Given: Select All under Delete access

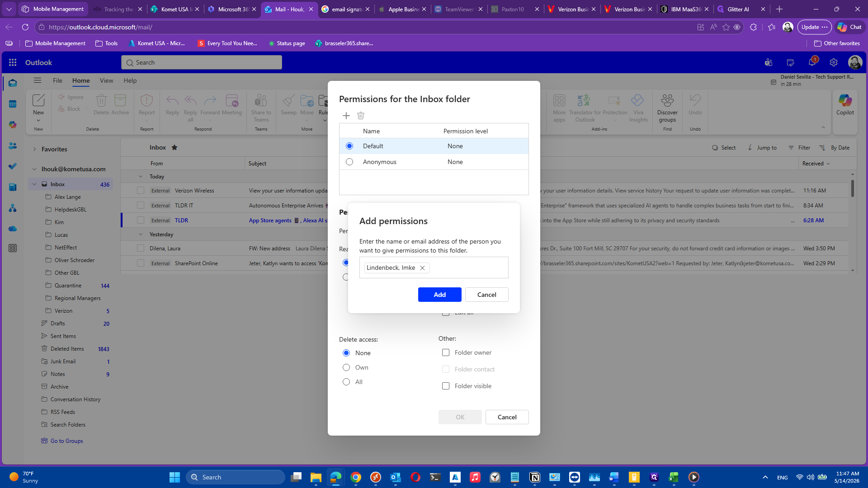Looking at the screenshot, I should point(346,382).
